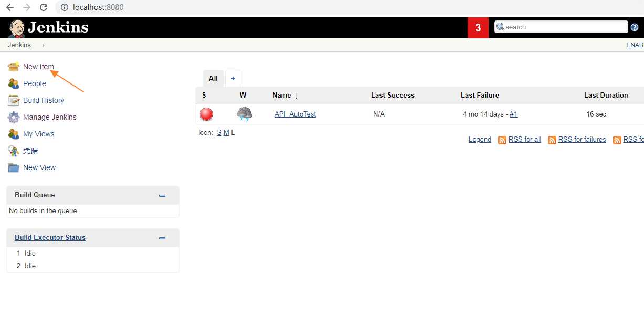Click the Jenkins search box
Viewport: 644px width, 316px height.
561,27
